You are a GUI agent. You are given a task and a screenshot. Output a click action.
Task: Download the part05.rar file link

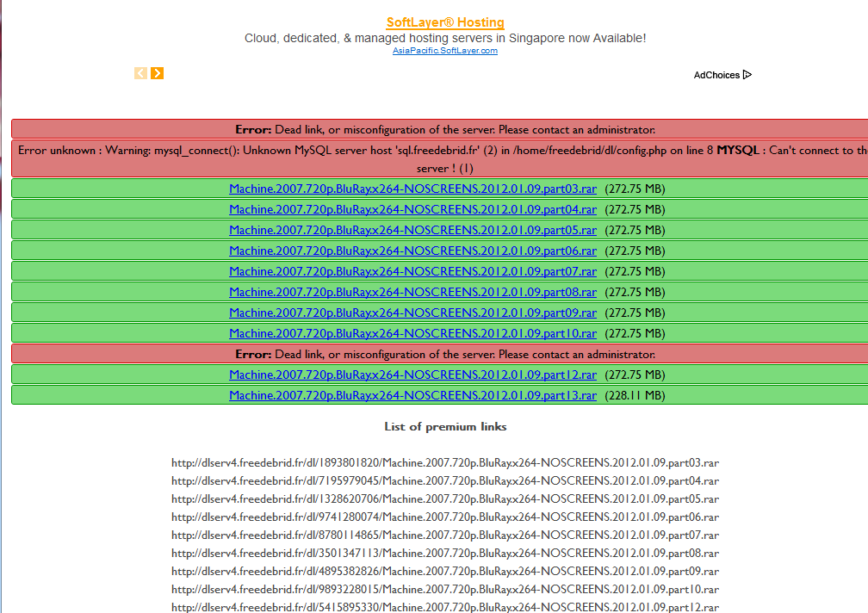(413, 230)
